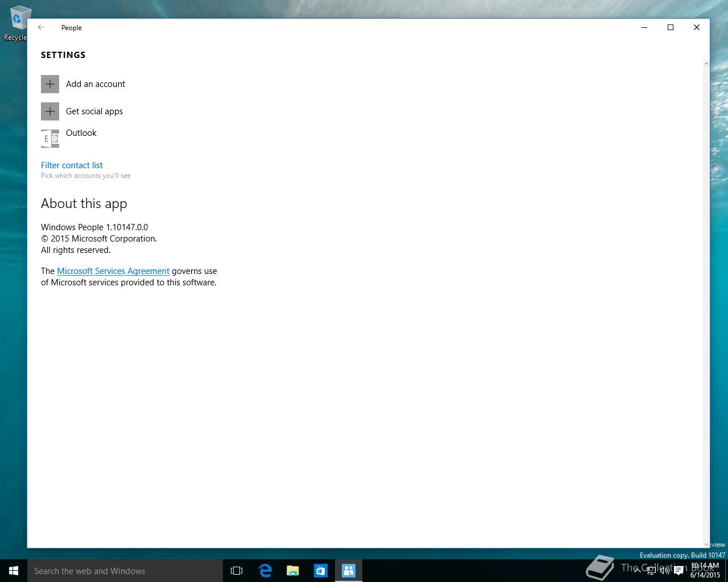The image size is (728, 582).
Task: Close the People window
Action: point(697,27)
